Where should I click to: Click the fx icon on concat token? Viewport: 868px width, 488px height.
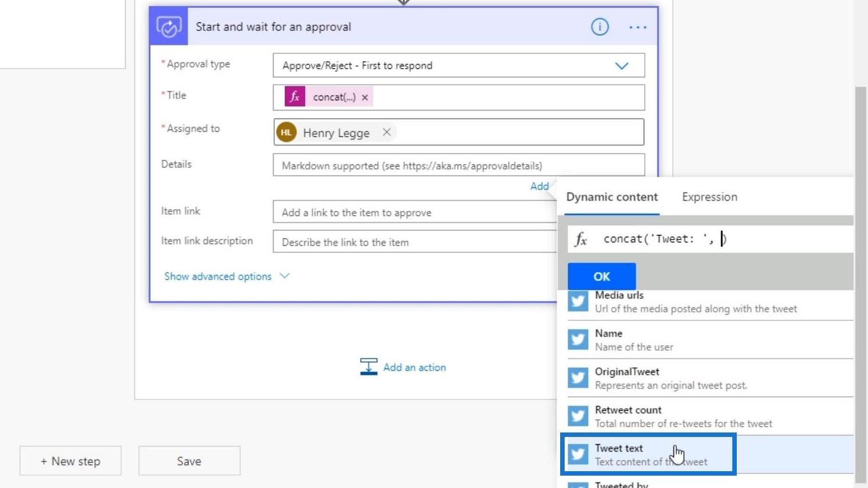[x=295, y=96]
